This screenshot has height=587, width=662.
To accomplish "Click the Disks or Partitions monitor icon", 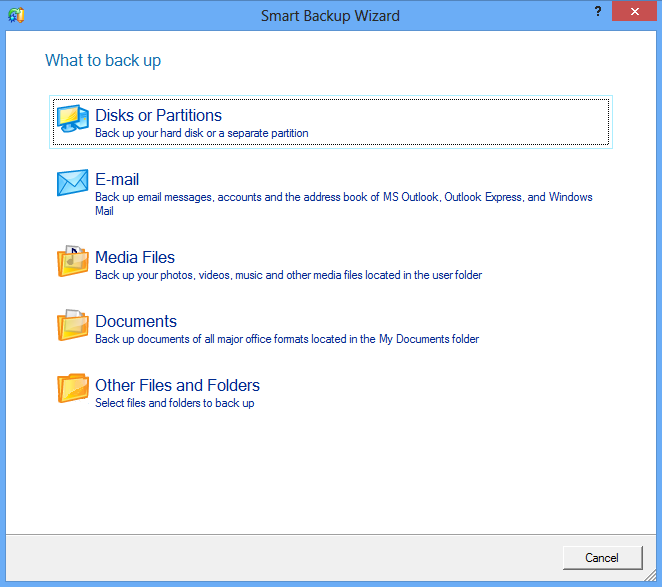I will pyautogui.click(x=73, y=121).
